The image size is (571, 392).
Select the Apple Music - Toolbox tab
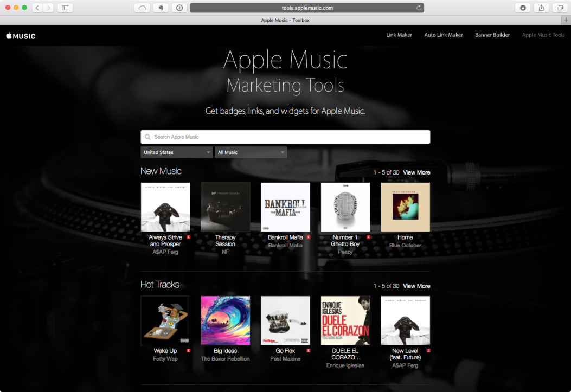point(285,20)
